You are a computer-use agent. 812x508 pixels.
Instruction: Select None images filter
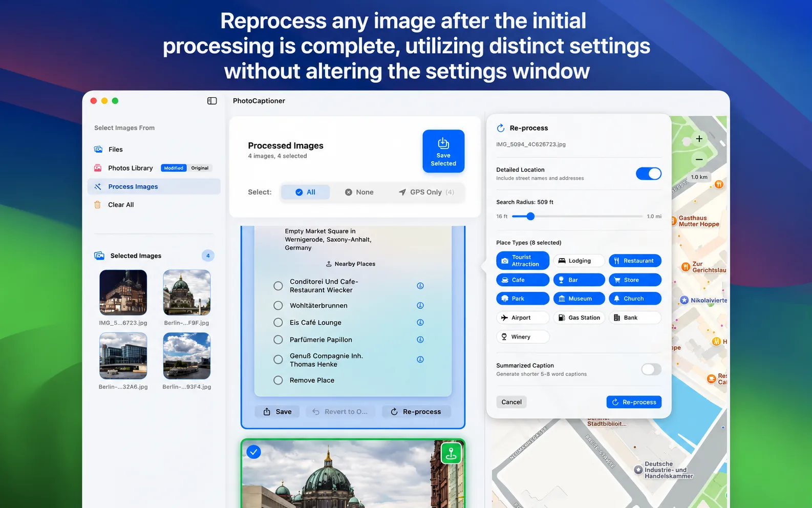[x=359, y=192]
